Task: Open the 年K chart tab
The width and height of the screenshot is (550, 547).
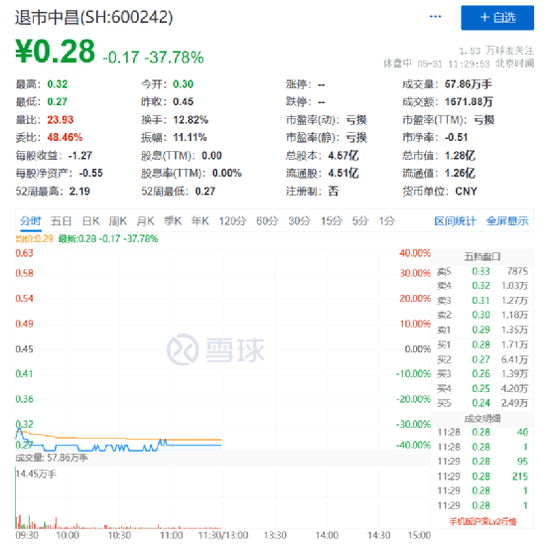Action: tap(200, 221)
